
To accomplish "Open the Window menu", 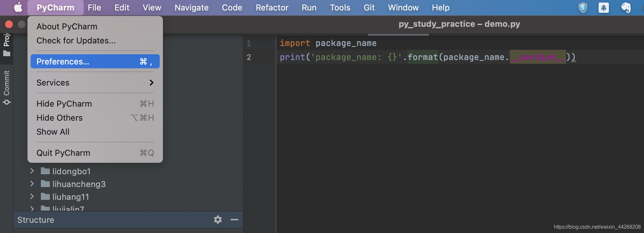I will click(x=403, y=8).
